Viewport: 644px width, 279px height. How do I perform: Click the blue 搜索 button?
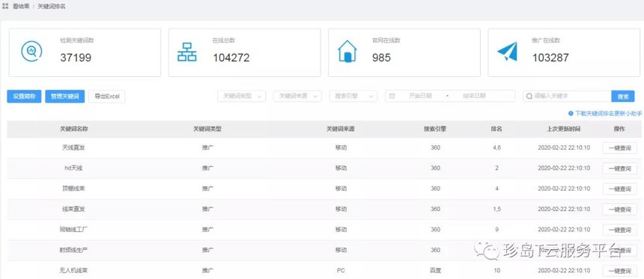click(623, 96)
